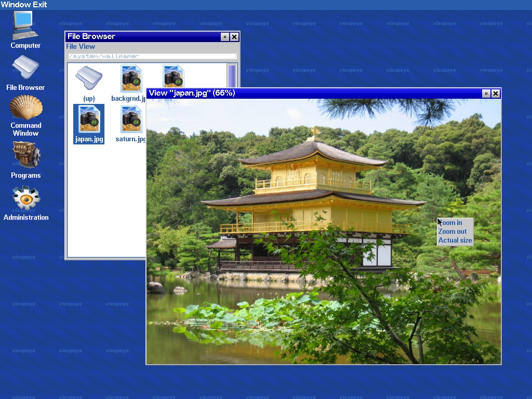This screenshot has height=399, width=532.
Task: Click the /system/wallpaper path field
Action: tap(152, 56)
